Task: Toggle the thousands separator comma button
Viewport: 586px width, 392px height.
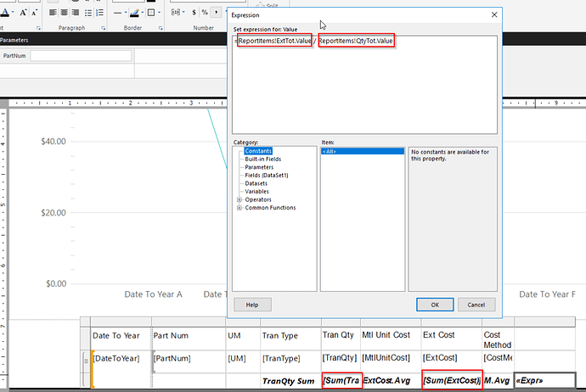Action: [216, 13]
